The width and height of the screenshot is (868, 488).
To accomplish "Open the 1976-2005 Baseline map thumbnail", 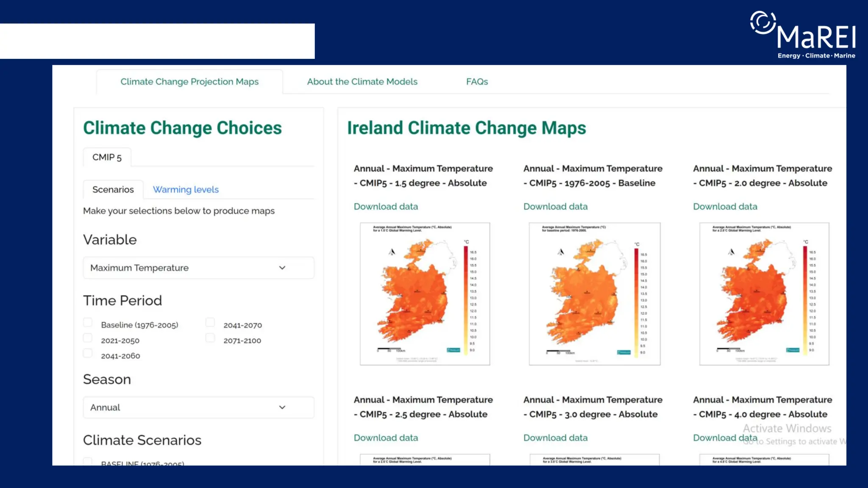I will (594, 294).
